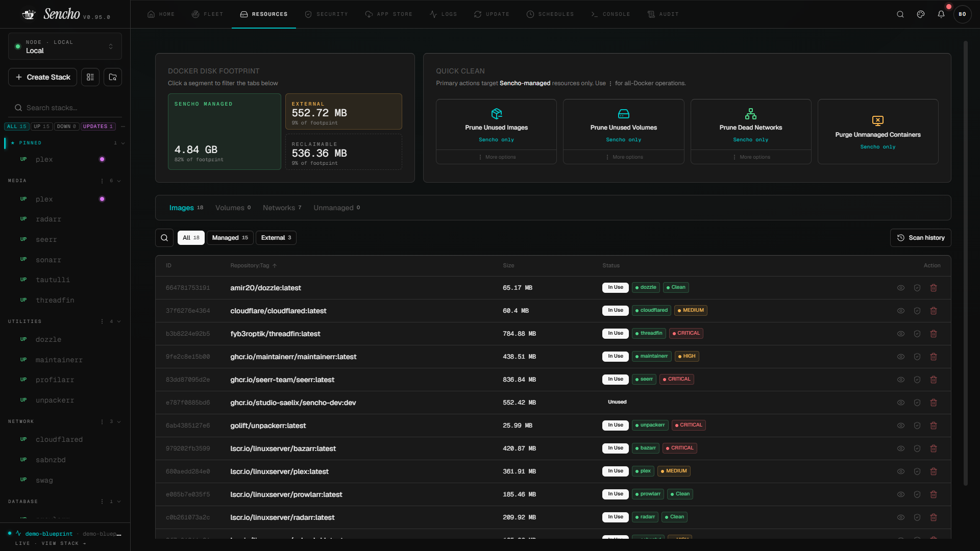Screen dimensions: 980x551
Task: Filter by Sencho Managed footprint segment
Action: (225, 132)
